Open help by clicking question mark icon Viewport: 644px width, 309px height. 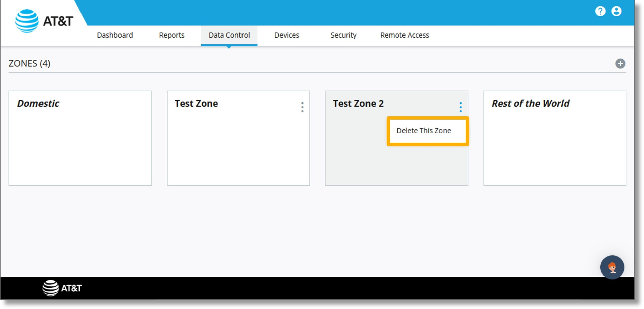[600, 11]
